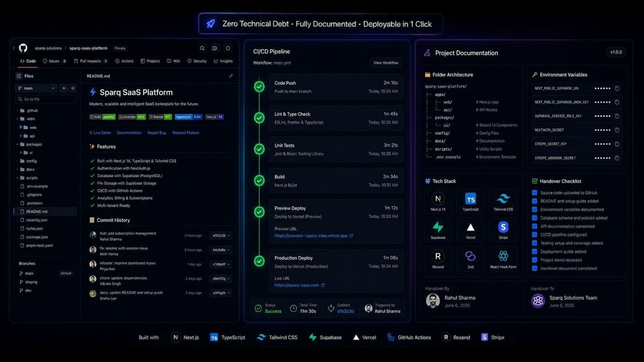
Task: Select the Supabase tech stack icon
Action: [438, 229]
